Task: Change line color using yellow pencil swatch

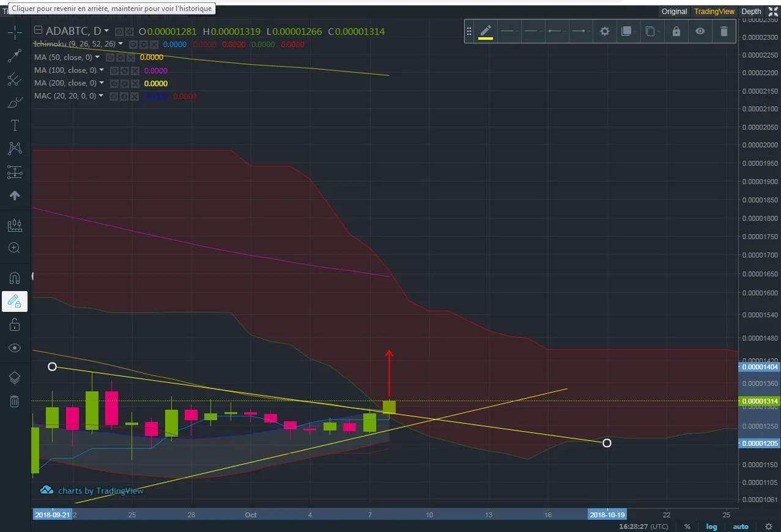Action: click(486, 32)
